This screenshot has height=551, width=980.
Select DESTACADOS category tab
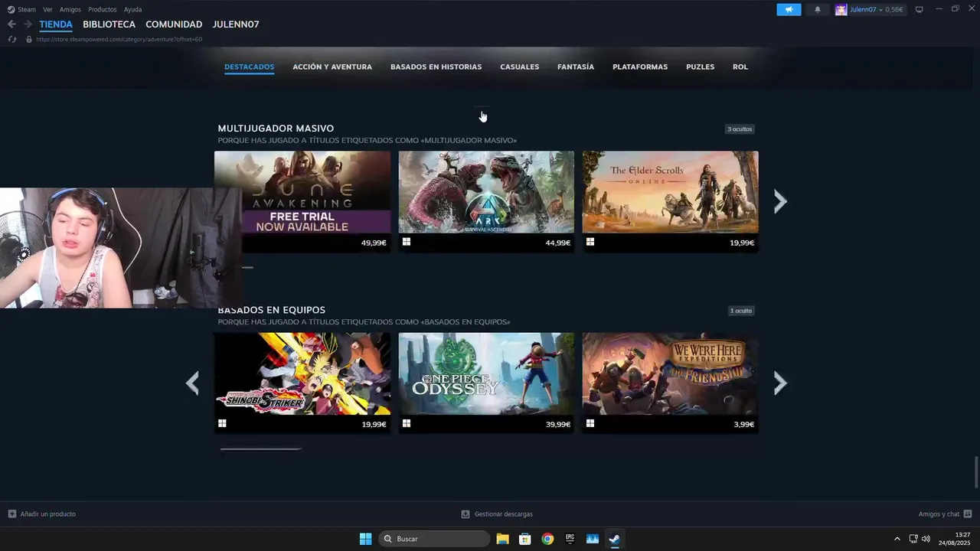249,67
